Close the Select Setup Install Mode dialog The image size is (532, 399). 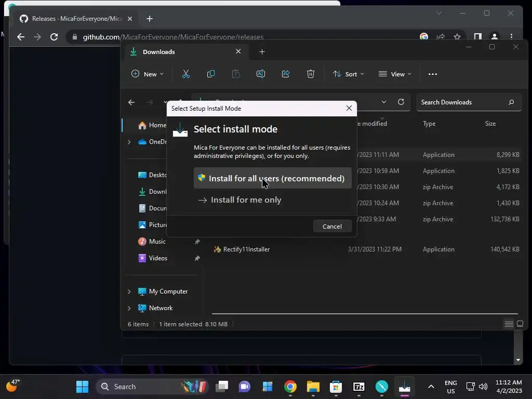349,108
